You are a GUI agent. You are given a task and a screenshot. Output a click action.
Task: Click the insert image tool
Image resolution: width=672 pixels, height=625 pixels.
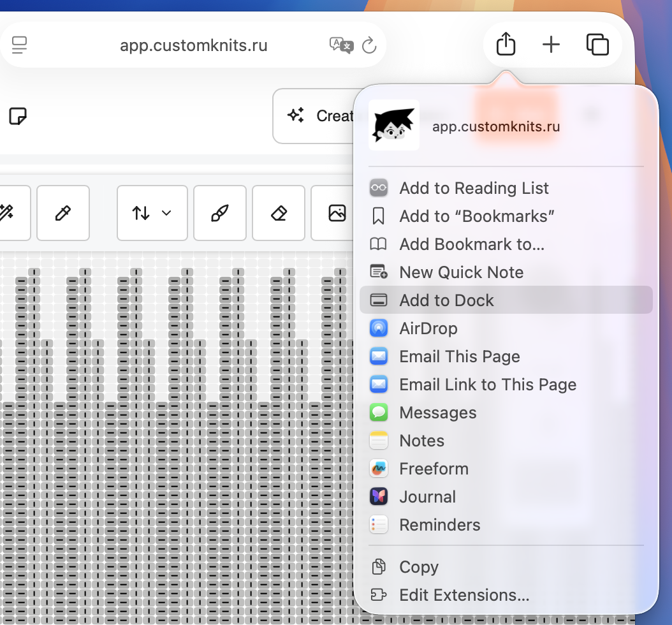pyautogui.click(x=337, y=213)
